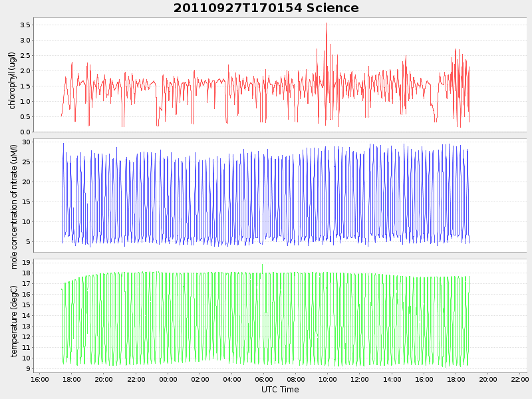Pick the 06:00 tick on the time axis
532x399 pixels.
click(263, 380)
